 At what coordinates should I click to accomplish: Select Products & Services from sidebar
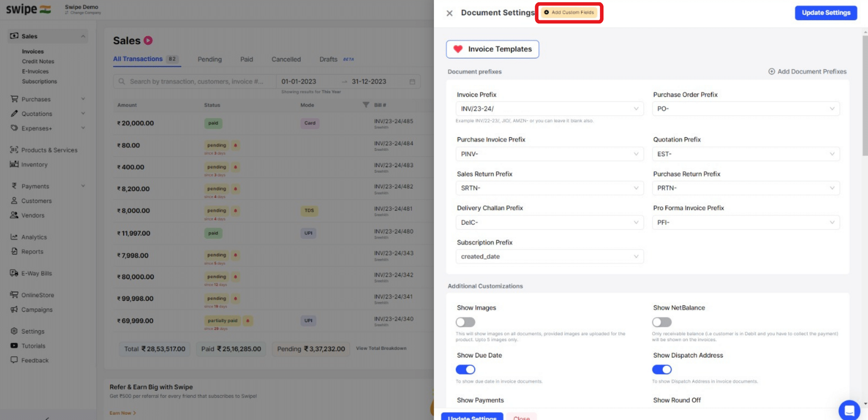50,150
